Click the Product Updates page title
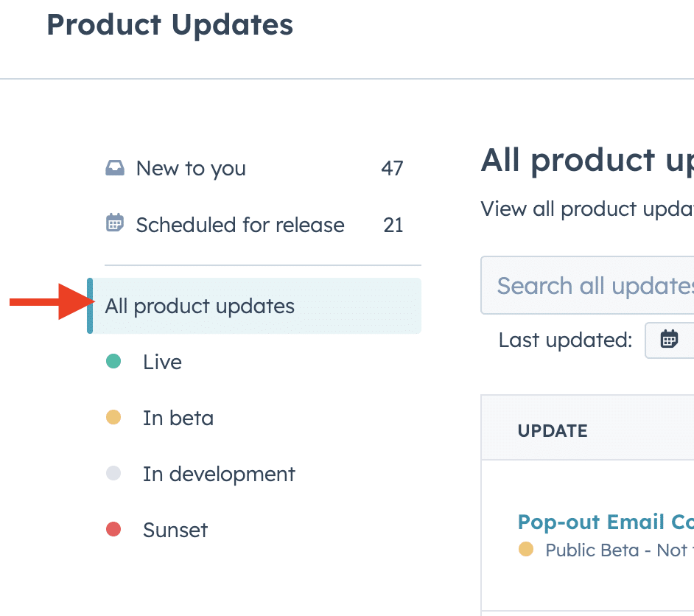 170,25
